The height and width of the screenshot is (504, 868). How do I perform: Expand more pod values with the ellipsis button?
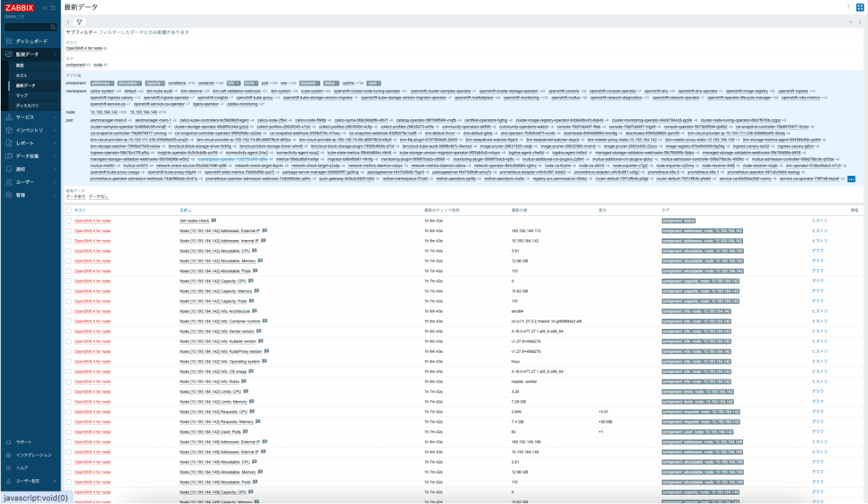(x=851, y=179)
